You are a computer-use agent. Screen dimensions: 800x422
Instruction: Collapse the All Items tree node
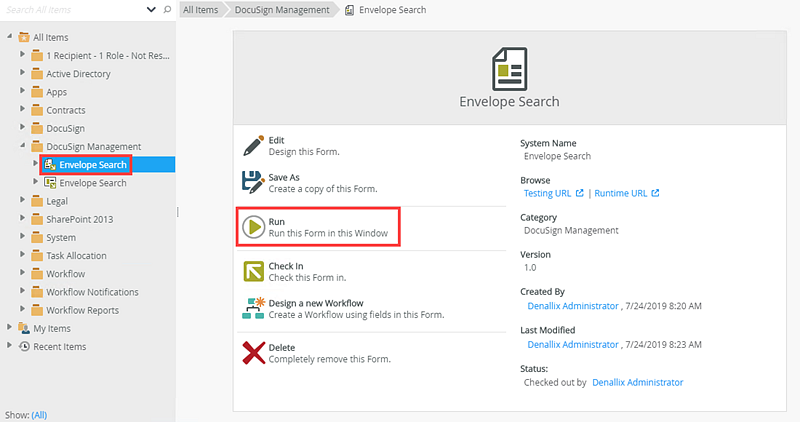(x=9, y=37)
